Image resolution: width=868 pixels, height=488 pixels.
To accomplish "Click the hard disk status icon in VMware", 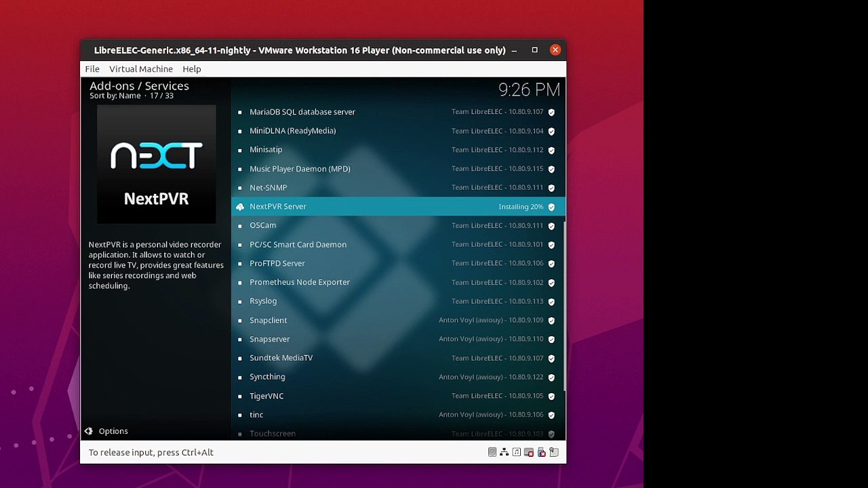I will pos(492,452).
